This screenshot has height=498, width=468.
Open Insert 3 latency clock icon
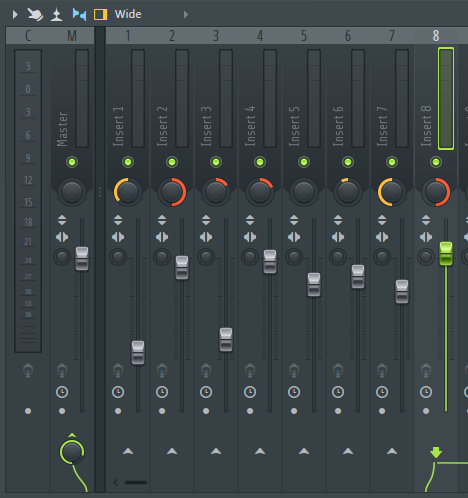[206, 392]
